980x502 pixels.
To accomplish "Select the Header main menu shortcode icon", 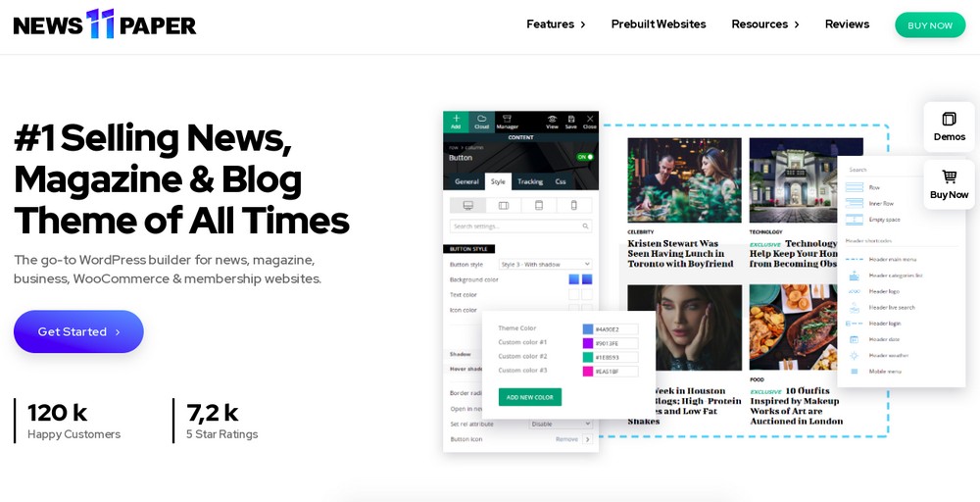I will coord(854,259).
